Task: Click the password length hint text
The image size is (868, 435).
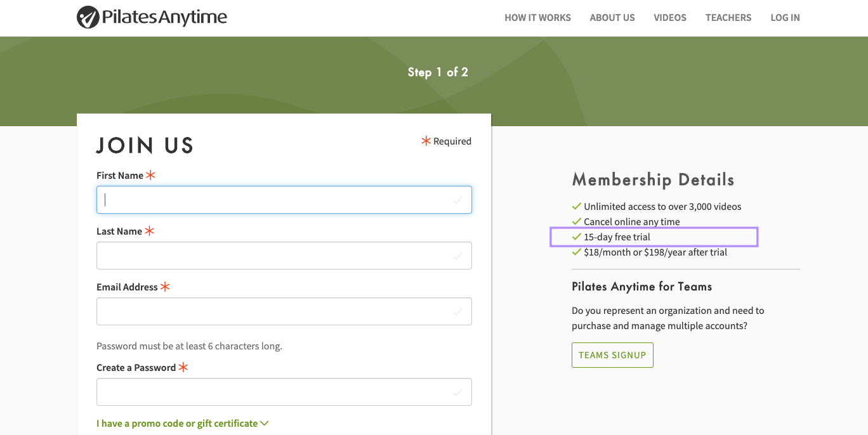Action: (189, 346)
